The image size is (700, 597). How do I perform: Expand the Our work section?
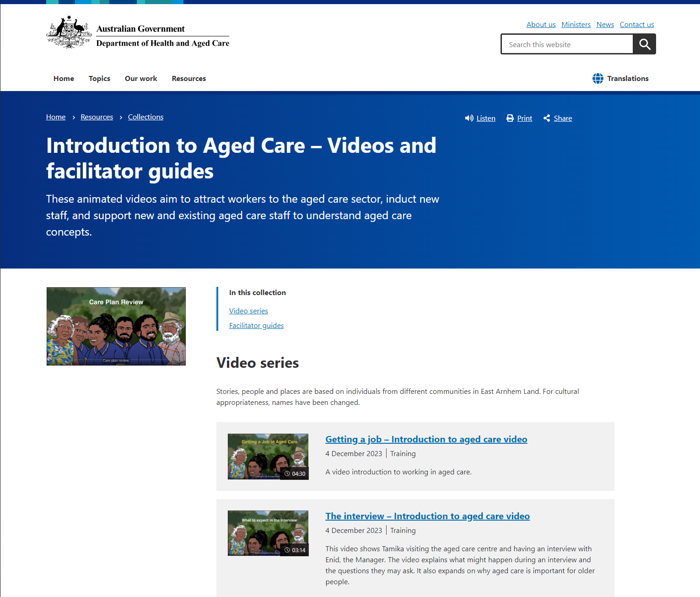[x=140, y=78]
